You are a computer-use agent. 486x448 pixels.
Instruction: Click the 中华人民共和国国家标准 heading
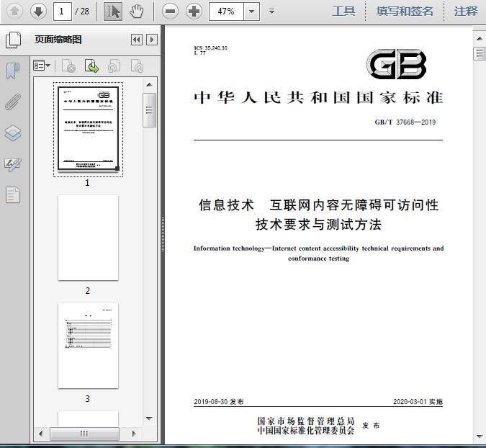(318, 97)
